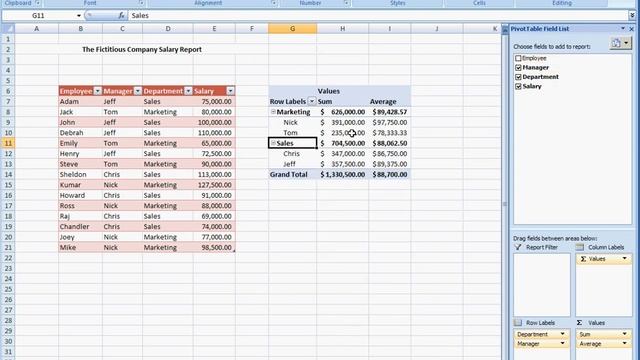Open the Clipboard group dialog launcher

pos(37,3)
